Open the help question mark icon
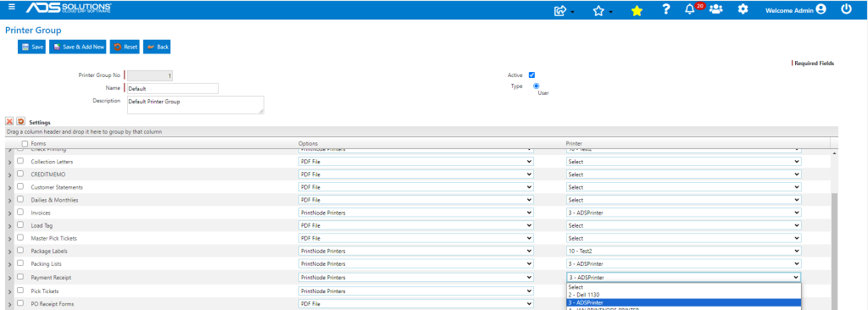Viewport: 868px width, 310px height. pyautogui.click(x=666, y=10)
